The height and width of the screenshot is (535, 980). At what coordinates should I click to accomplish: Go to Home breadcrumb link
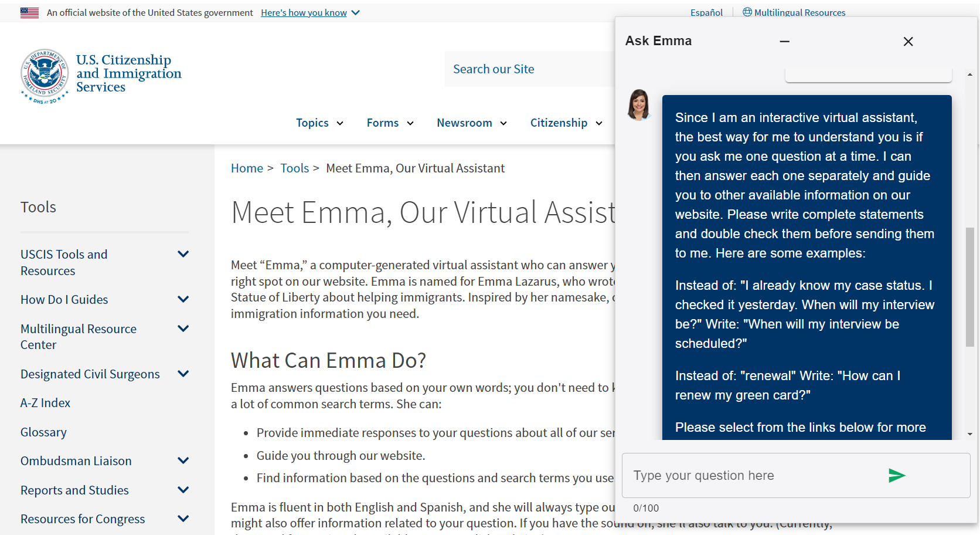point(247,168)
